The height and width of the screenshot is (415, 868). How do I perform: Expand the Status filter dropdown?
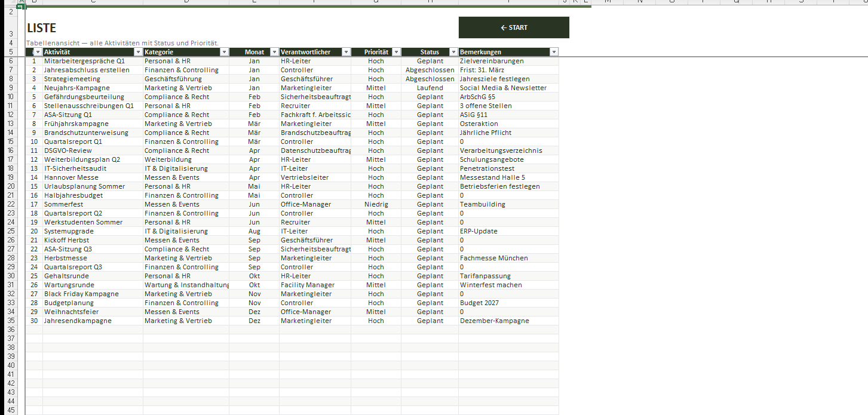pos(453,53)
